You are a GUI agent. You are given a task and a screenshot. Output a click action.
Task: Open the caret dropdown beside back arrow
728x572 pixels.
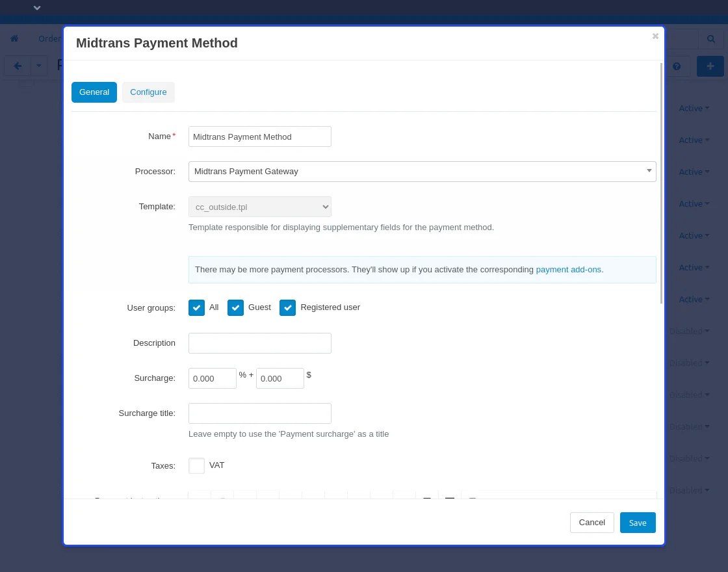coord(39,66)
